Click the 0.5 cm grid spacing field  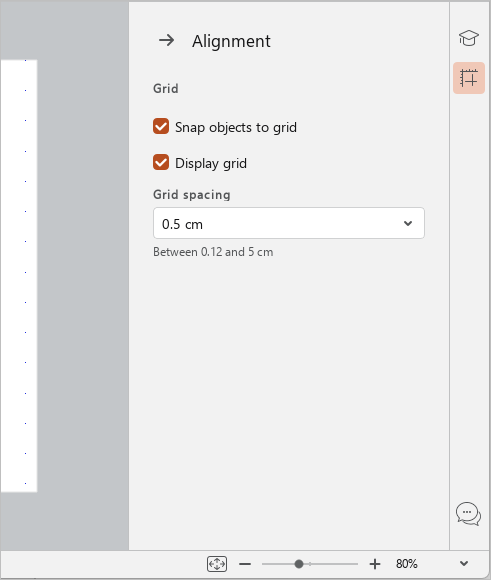[289, 223]
